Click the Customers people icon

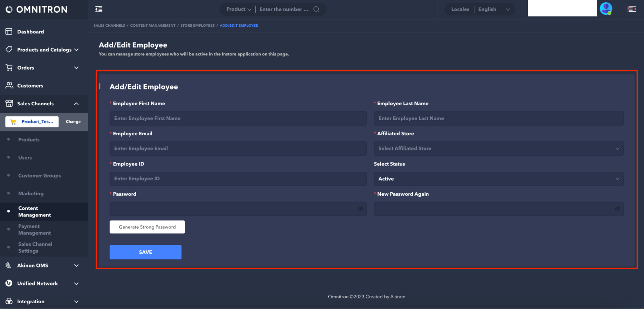[9, 85]
